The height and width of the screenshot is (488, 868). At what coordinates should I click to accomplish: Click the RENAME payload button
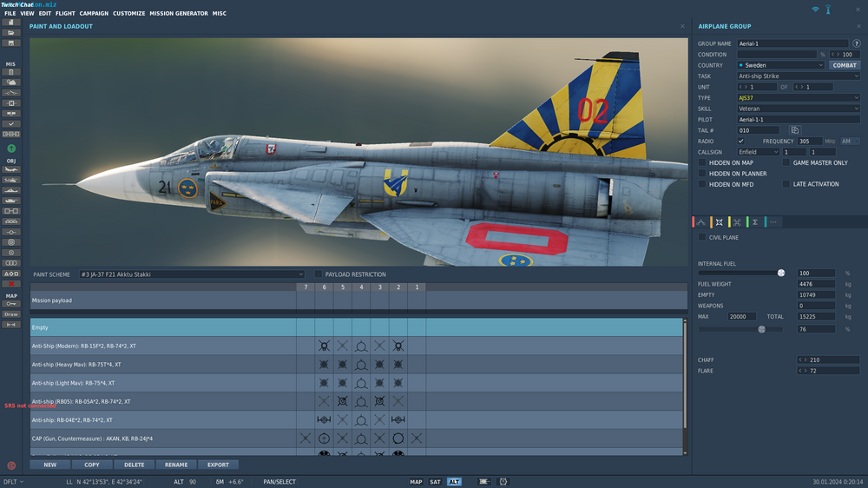click(x=176, y=465)
